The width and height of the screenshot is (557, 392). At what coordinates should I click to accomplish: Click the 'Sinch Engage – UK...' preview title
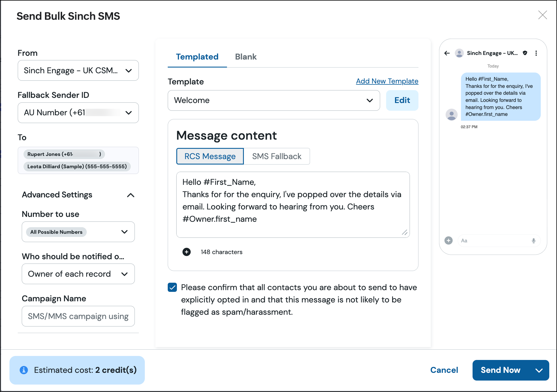coord(492,53)
